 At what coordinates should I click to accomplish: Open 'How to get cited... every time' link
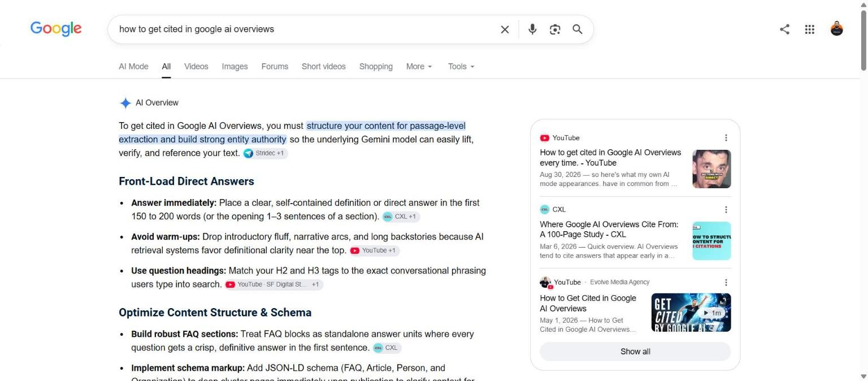[610, 158]
